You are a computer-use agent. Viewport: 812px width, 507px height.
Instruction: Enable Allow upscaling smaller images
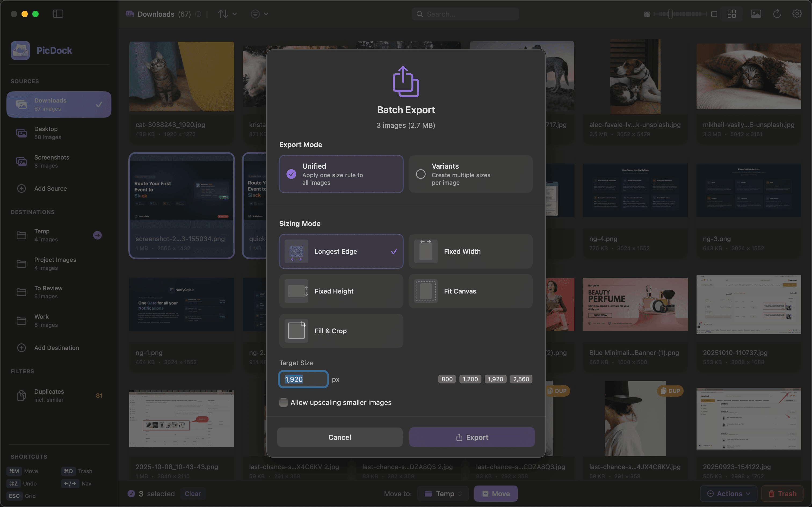pos(283,402)
